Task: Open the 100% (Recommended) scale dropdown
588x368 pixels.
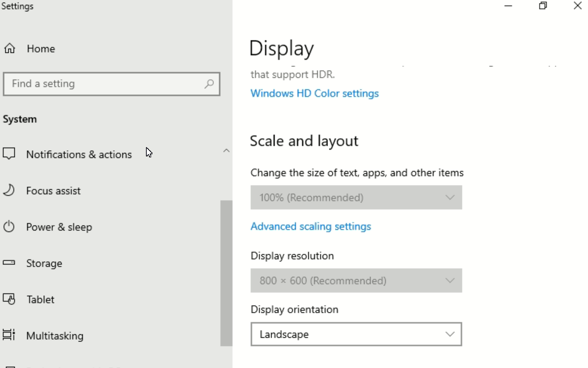Action: [356, 197]
